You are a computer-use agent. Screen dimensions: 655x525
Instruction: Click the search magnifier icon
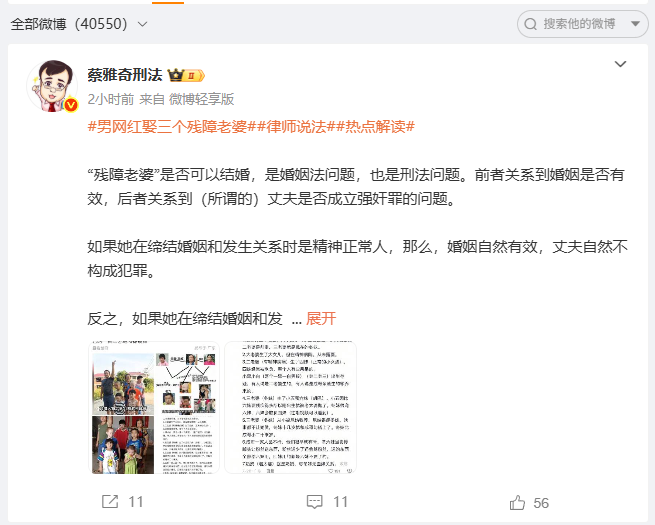coord(531,24)
